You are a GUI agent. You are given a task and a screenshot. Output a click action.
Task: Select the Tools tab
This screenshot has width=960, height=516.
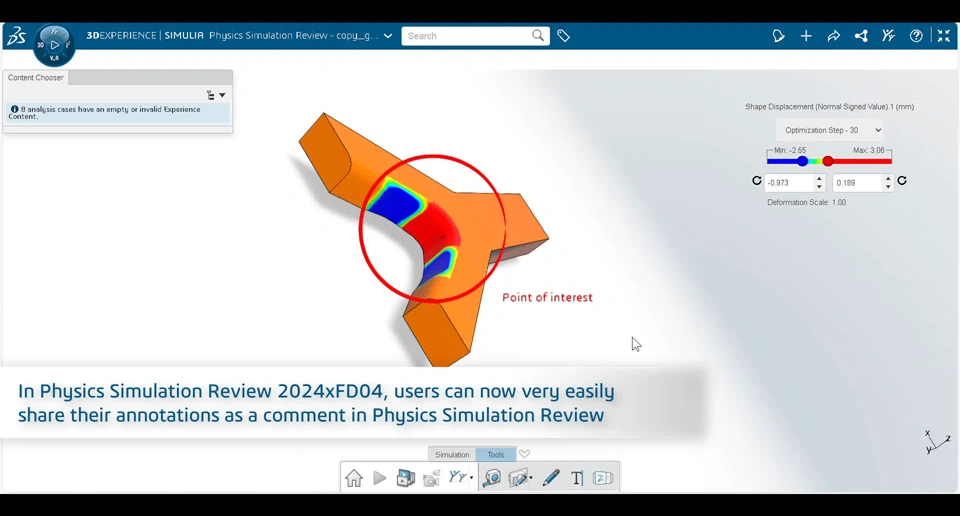tap(495, 455)
